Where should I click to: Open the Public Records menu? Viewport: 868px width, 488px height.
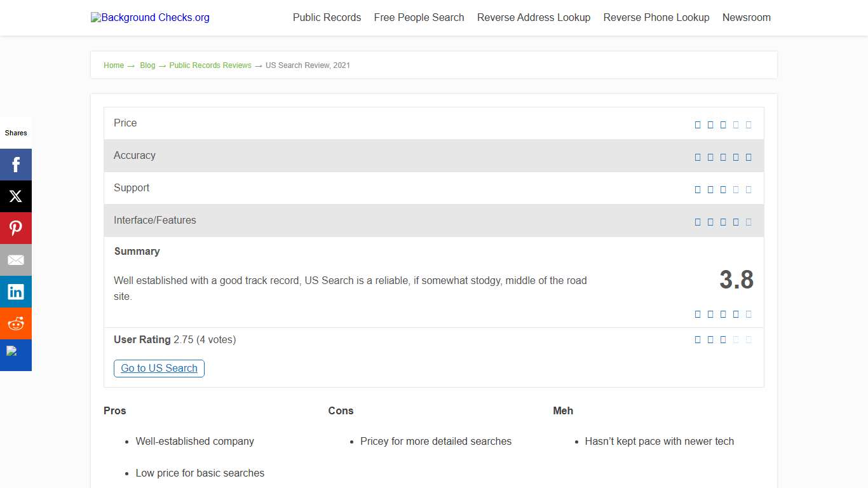pos(327,17)
